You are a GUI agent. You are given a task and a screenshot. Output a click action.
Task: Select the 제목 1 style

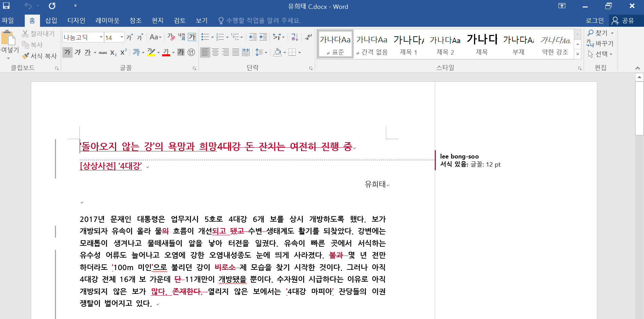pyautogui.click(x=409, y=44)
